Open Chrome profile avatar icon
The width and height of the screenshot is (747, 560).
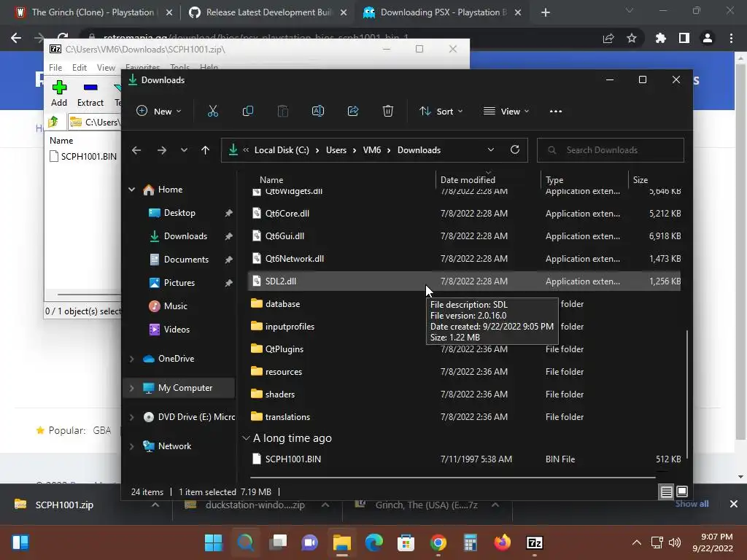[x=708, y=38]
